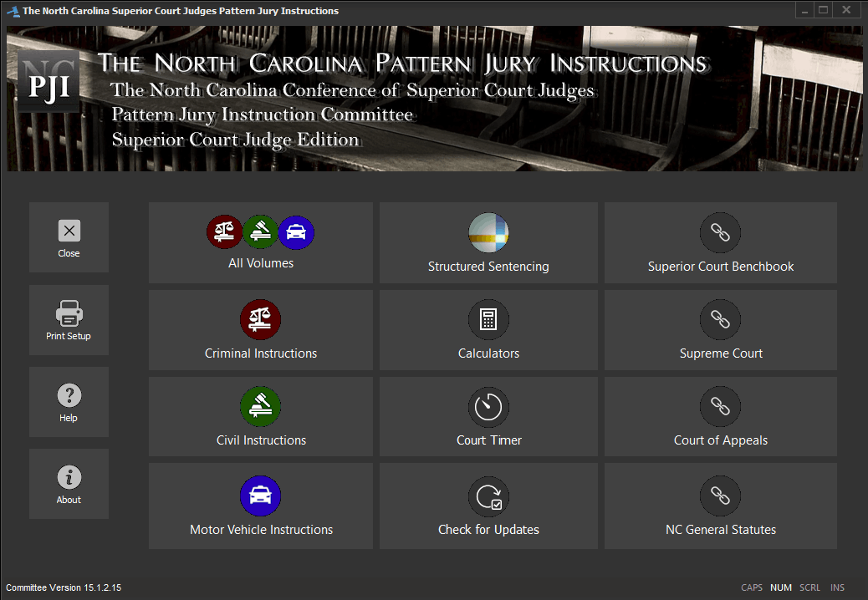Screen dimensions: 868x600
Task: Choose the Motor Vehicle Instructions label
Action: [261, 530]
